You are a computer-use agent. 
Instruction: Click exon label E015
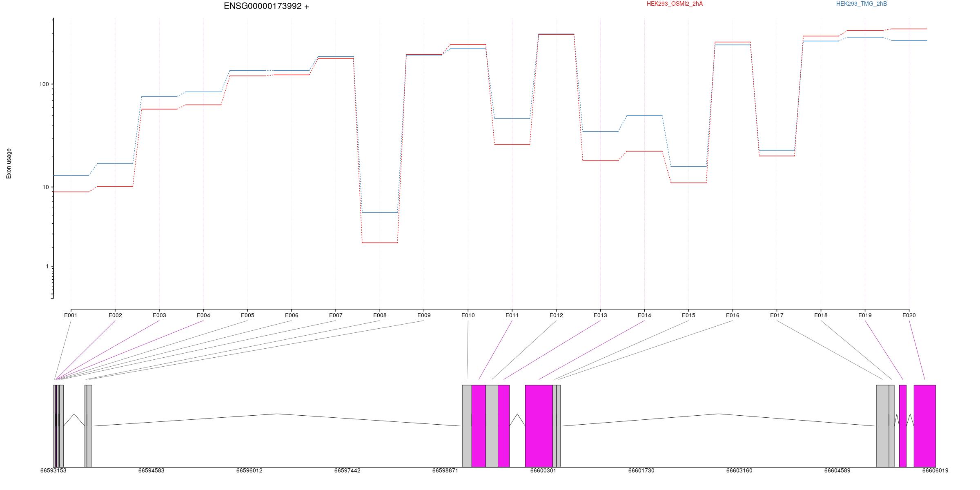[688, 315]
